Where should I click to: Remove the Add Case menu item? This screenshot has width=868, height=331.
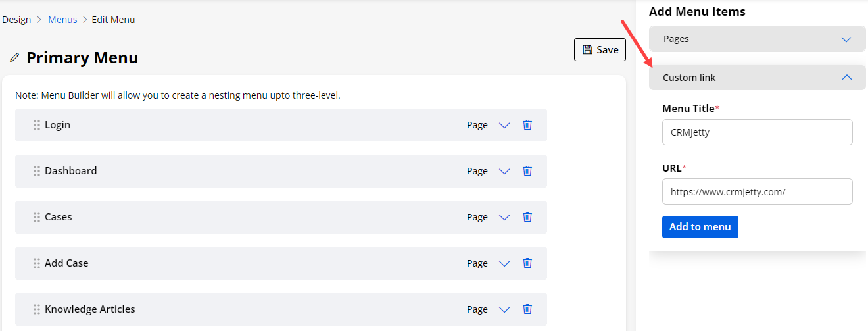(x=527, y=263)
